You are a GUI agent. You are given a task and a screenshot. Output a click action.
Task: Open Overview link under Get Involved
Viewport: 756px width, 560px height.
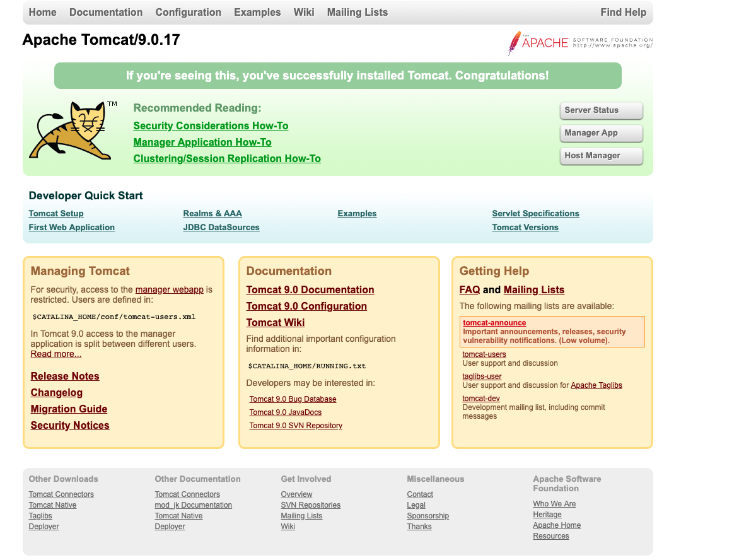point(296,494)
